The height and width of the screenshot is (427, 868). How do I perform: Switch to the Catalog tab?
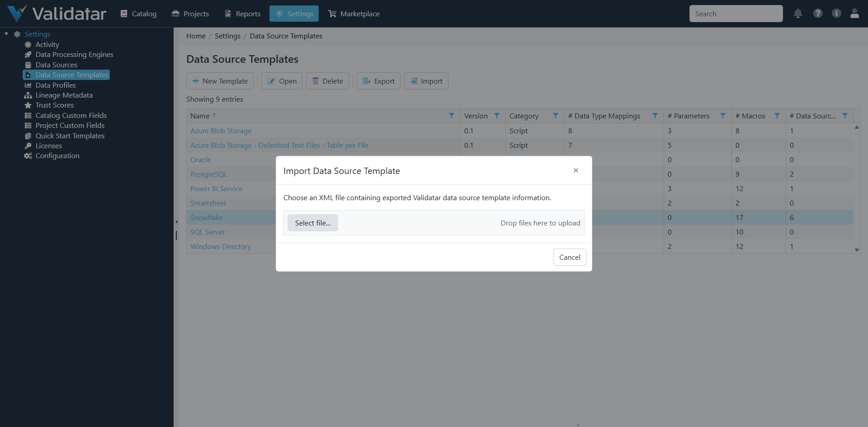tap(138, 14)
